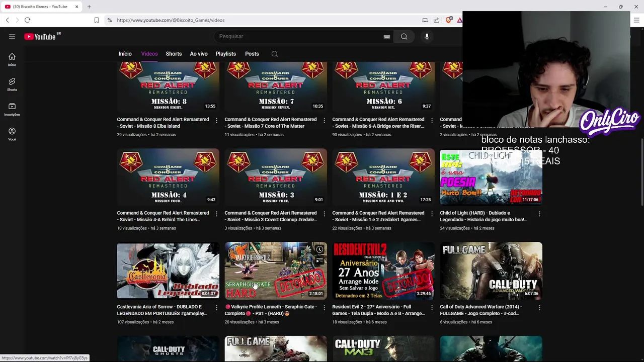Play the Call of Duty Advanced Warfare thumbnail
The height and width of the screenshot is (362, 644).
(491, 270)
